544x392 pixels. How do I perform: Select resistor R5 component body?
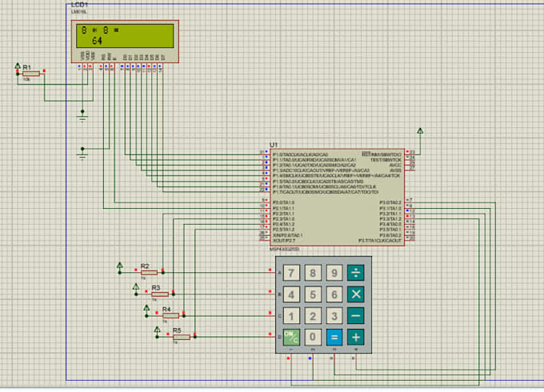(x=182, y=337)
